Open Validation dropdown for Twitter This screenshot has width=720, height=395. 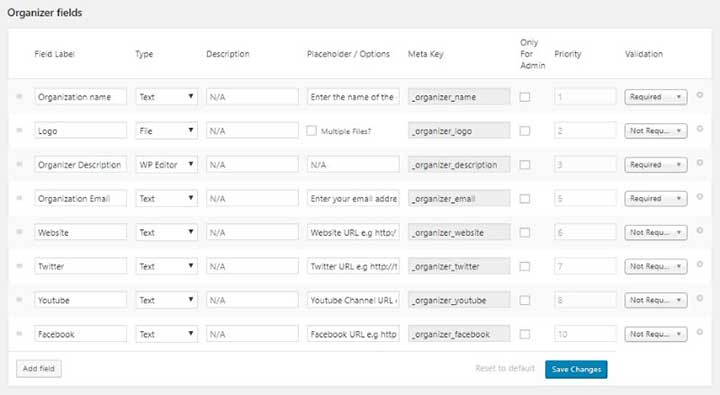coord(656,266)
